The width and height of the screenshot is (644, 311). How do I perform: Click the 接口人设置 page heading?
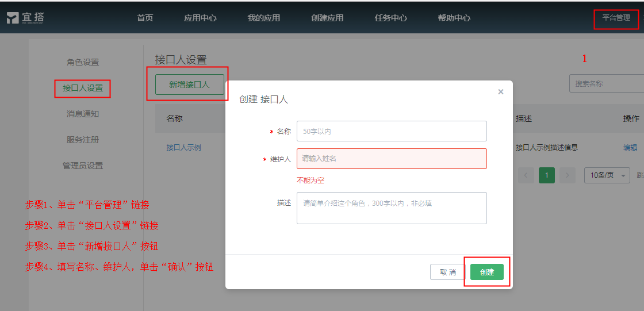181,60
